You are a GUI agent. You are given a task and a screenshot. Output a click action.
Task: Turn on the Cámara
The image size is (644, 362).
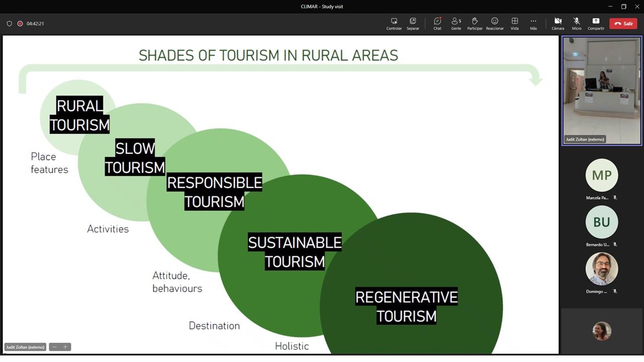pyautogui.click(x=557, y=23)
